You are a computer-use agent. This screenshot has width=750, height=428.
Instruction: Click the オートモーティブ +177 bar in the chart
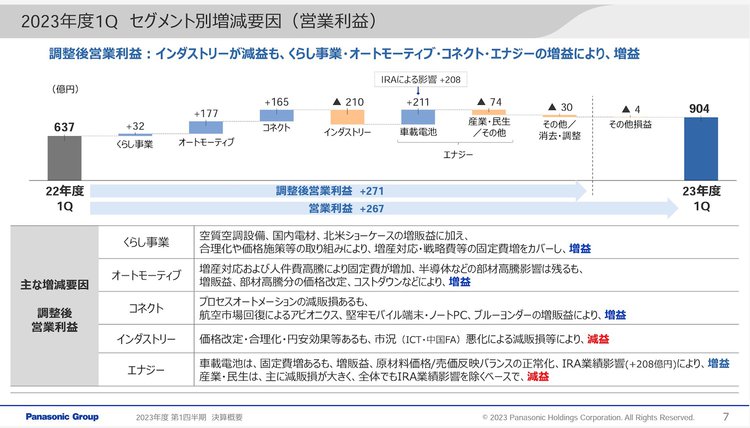205,127
